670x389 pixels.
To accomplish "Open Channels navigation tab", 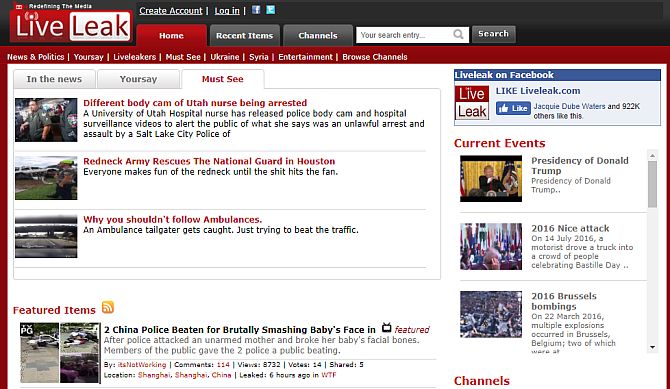I will pyautogui.click(x=318, y=35).
